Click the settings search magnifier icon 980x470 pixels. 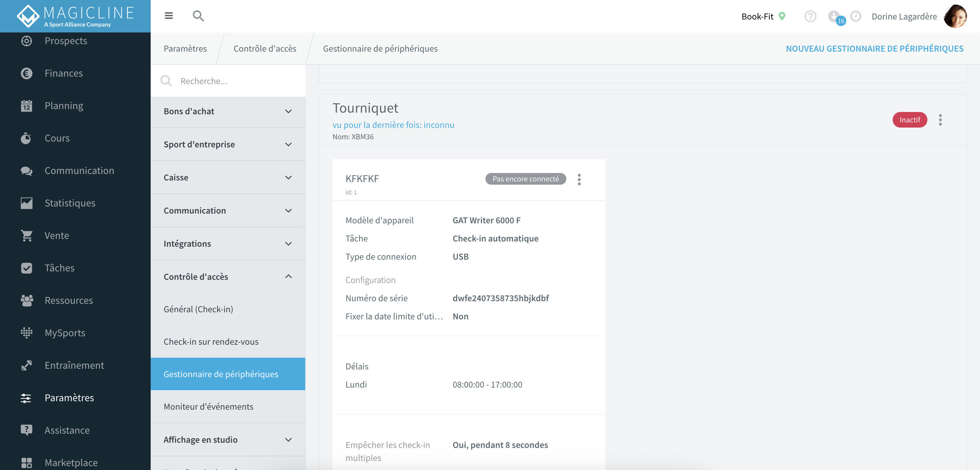166,80
